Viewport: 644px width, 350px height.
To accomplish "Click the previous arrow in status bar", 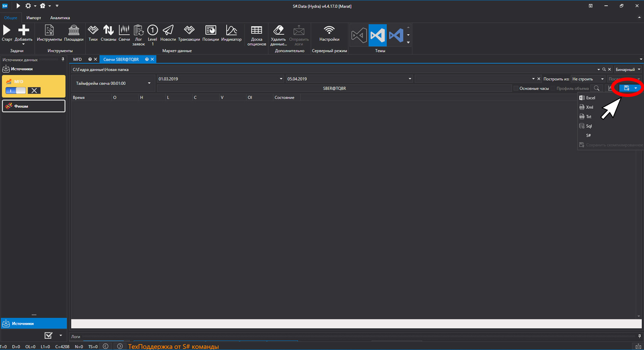I will [x=106, y=346].
